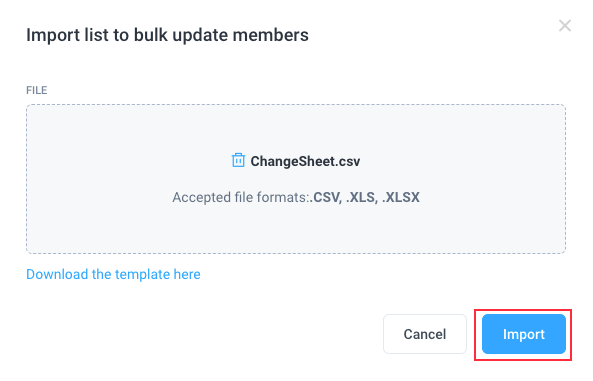Click the .XLSX format text
The image size is (593, 381).
(x=401, y=197)
